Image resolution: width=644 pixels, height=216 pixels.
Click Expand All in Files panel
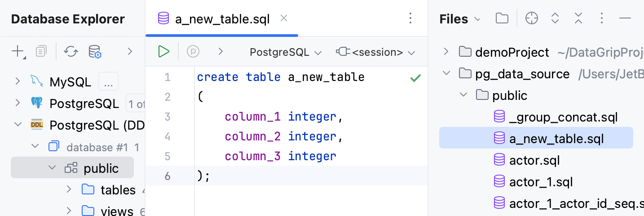coord(555,18)
